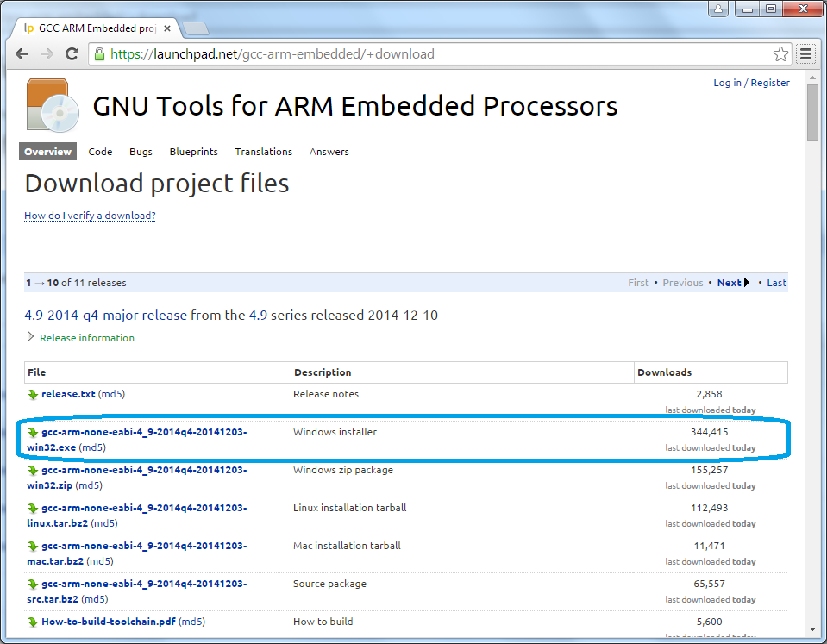Image resolution: width=827 pixels, height=644 pixels.
Task: Open md5 link next to How-to-build-toolchain.pdf
Action: click(192, 622)
